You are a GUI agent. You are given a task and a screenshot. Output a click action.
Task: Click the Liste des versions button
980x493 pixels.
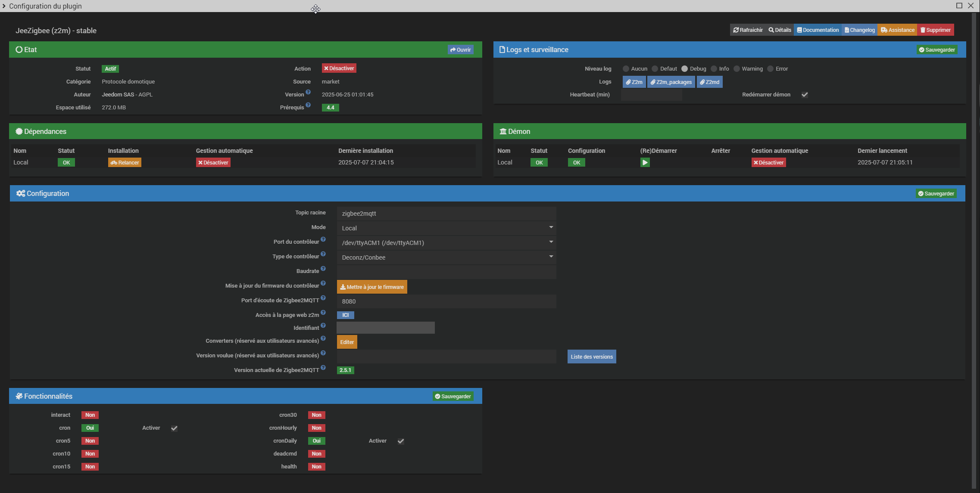[x=592, y=357]
